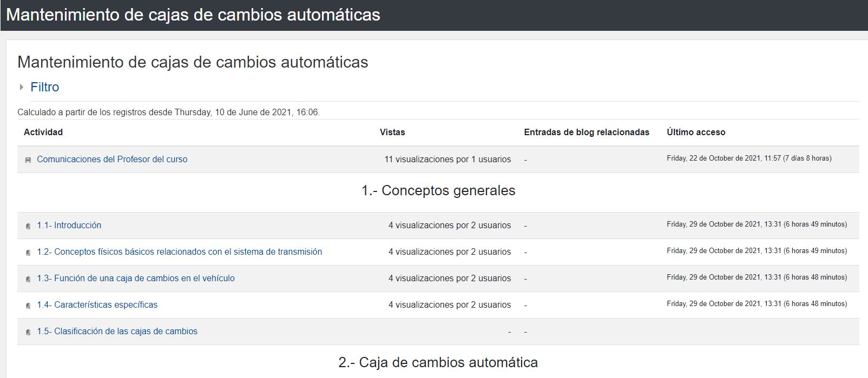Screen dimensions: 868x378
Task: Open 1.4- Características específicas activity
Action: coord(97,305)
